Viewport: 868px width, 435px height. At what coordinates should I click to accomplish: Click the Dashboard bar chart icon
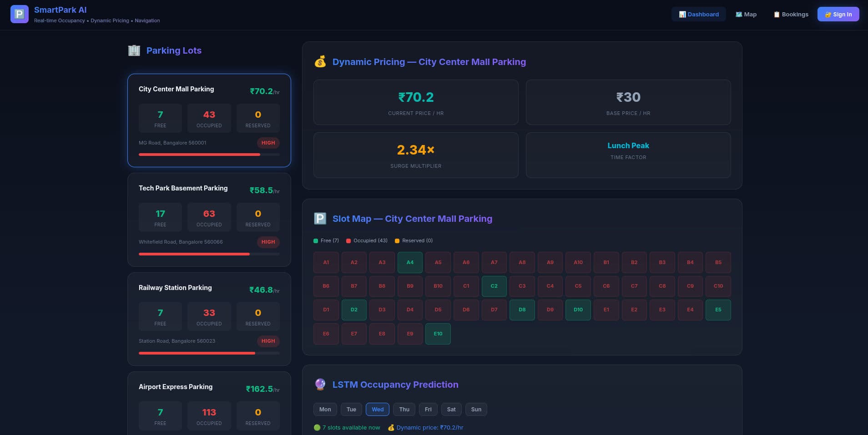(682, 14)
